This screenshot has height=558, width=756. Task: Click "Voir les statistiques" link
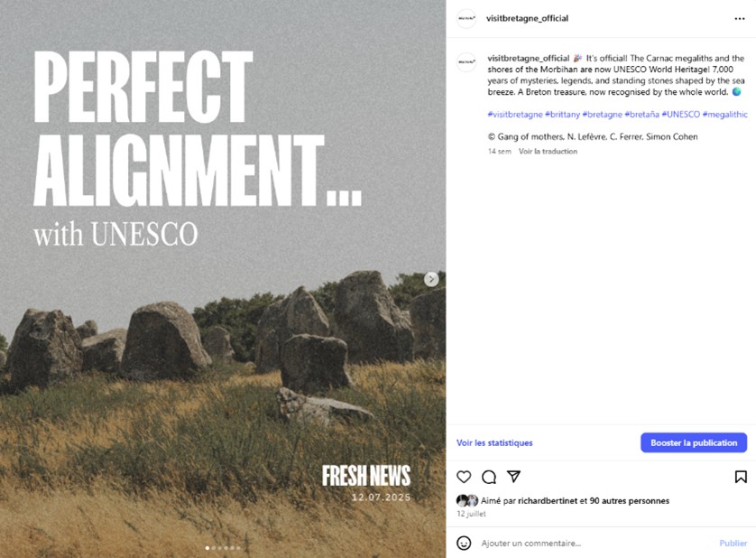(x=494, y=442)
